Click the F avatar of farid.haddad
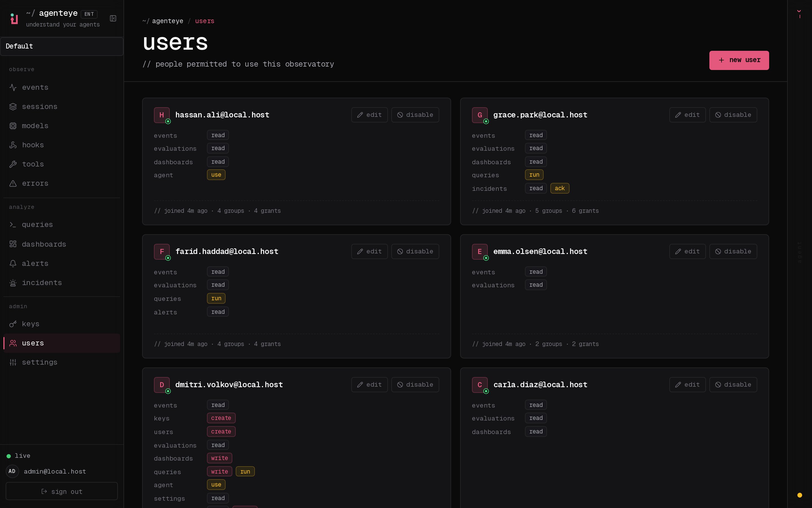Viewport: 812px width, 508px height. point(162,251)
